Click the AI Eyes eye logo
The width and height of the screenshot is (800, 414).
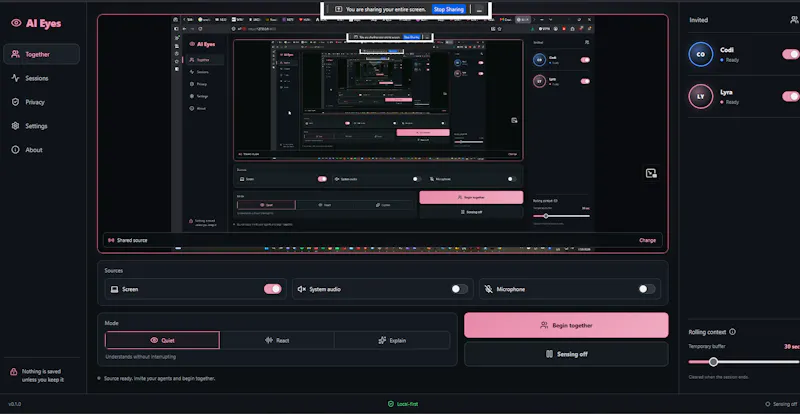[16, 23]
